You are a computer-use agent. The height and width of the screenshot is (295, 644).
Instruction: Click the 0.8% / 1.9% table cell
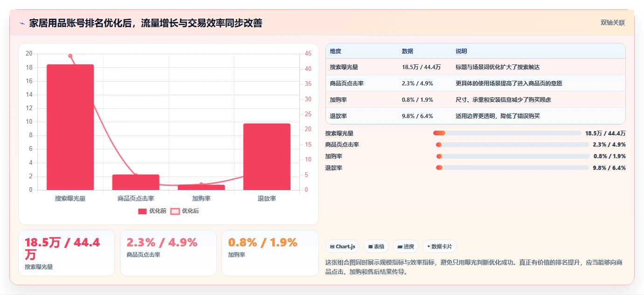pos(417,100)
